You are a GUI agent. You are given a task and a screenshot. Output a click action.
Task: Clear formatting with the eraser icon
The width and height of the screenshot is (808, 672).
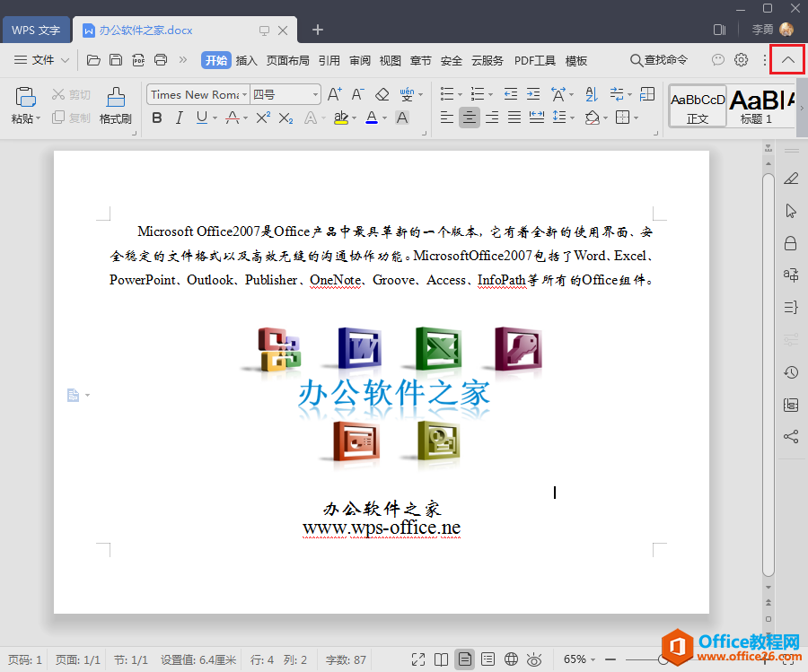tap(382, 94)
